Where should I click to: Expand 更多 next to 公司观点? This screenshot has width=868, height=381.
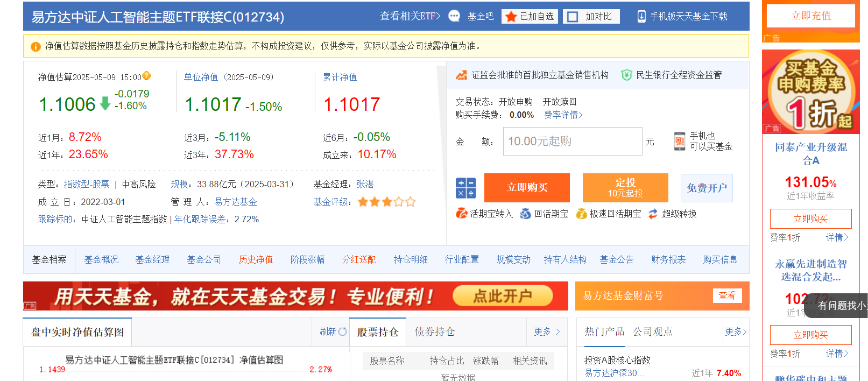coord(736,331)
